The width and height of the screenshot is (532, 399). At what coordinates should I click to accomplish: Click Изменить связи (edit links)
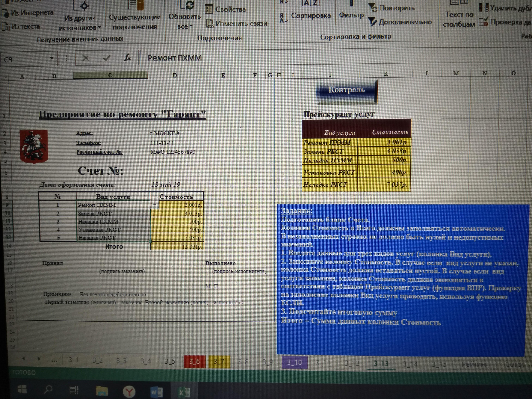(x=237, y=24)
